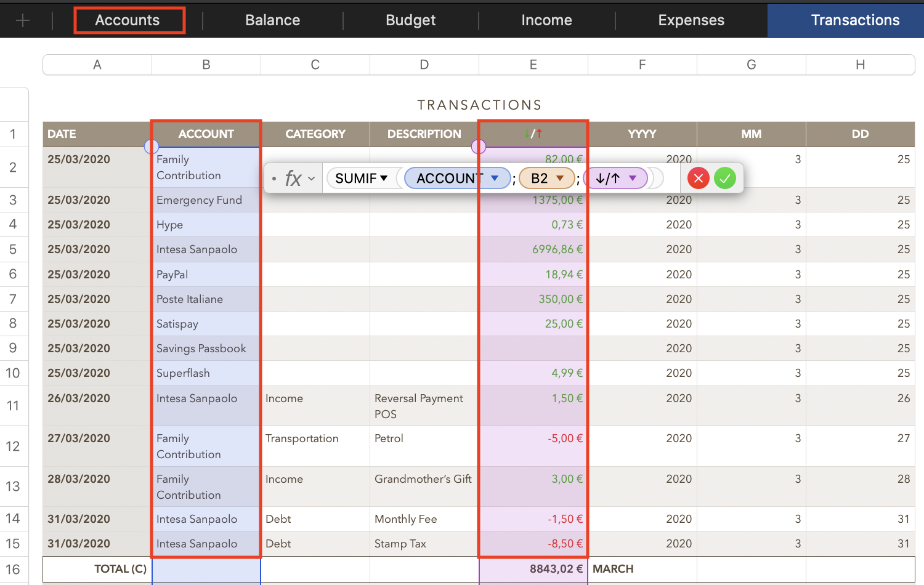Image resolution: width=924 pixels, height=585 pixels.
Task: Select the 8843,02 € total cell
Action: tap(533, 570)
